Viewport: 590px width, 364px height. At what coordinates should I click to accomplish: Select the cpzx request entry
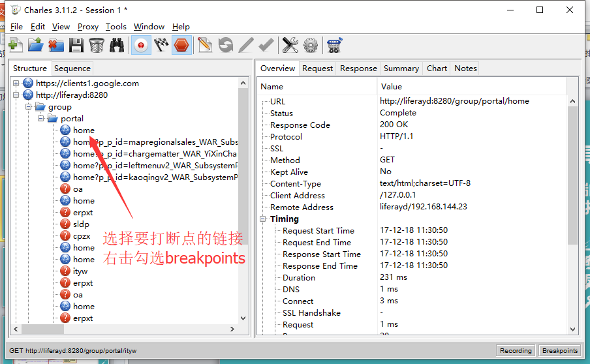coord(82,235)
